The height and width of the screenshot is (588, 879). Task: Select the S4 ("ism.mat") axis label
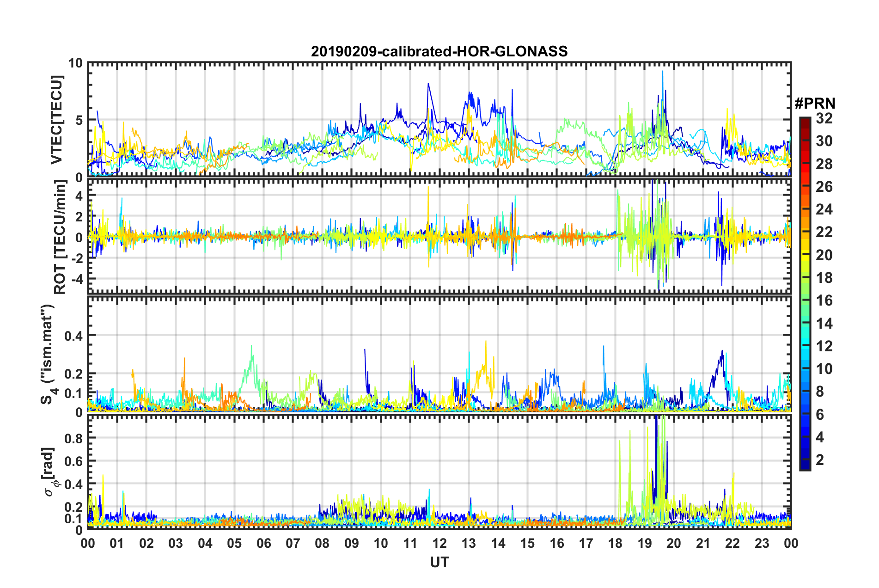pyautogui.click(x=48, y=354)
